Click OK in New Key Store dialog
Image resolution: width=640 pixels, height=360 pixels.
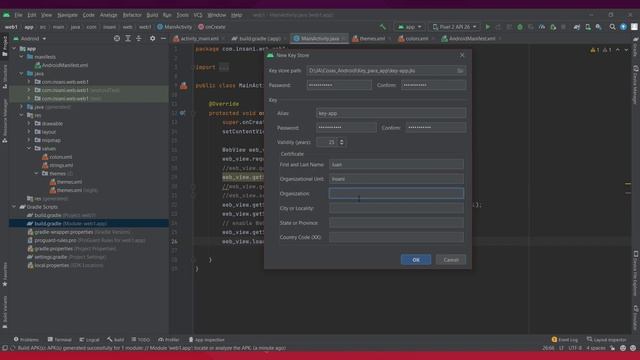(416, 260)
